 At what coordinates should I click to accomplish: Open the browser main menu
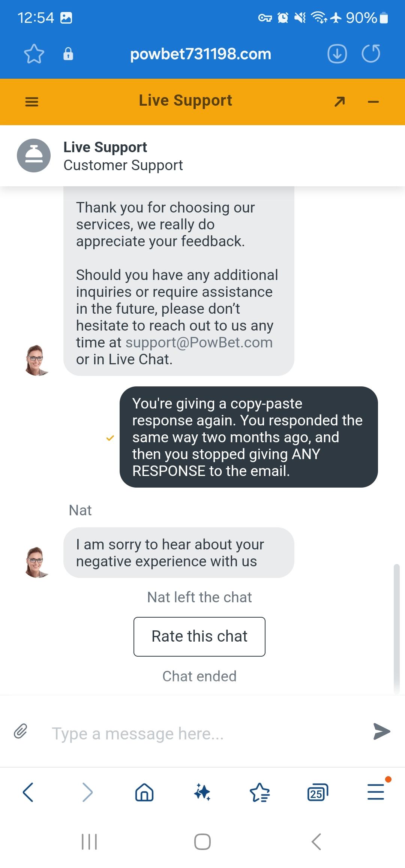(x=376, y=792)
